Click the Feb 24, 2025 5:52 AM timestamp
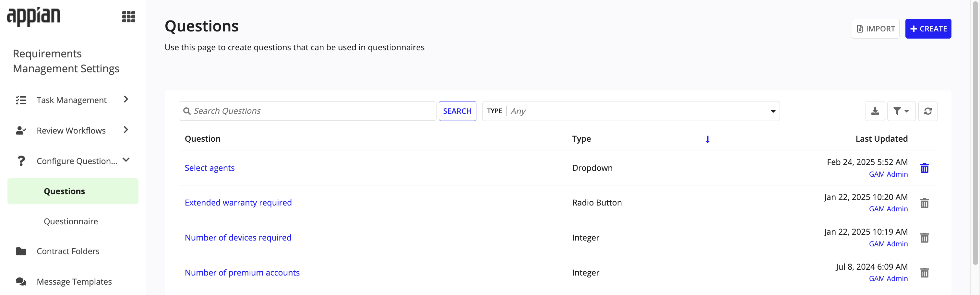Viewport: 980px width, 295px height. [867, 162]
